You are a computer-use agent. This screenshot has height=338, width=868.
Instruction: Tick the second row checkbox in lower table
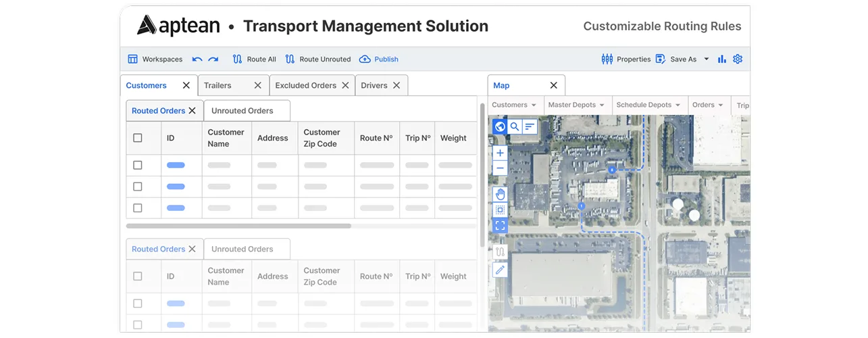[138, 325]
